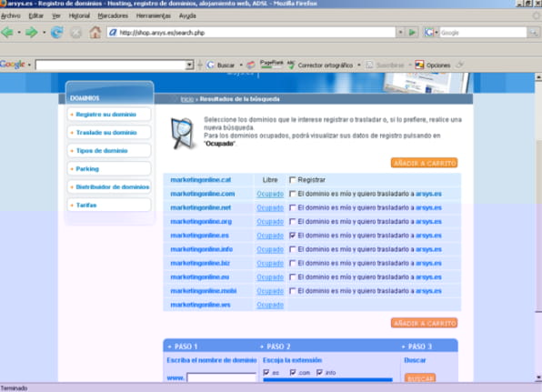Open the Marcadores menu
The image size is (542, 392).
pos(113,15)
